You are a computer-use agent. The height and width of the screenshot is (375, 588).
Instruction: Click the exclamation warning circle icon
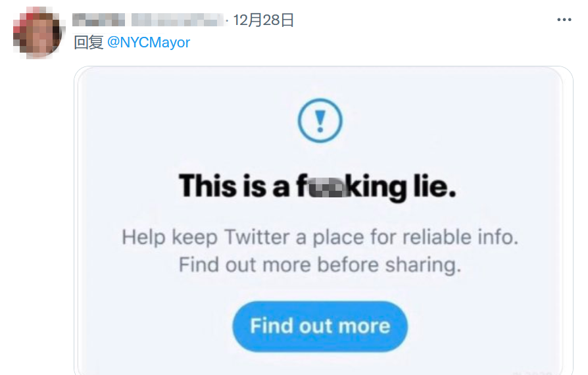point(320,120)
